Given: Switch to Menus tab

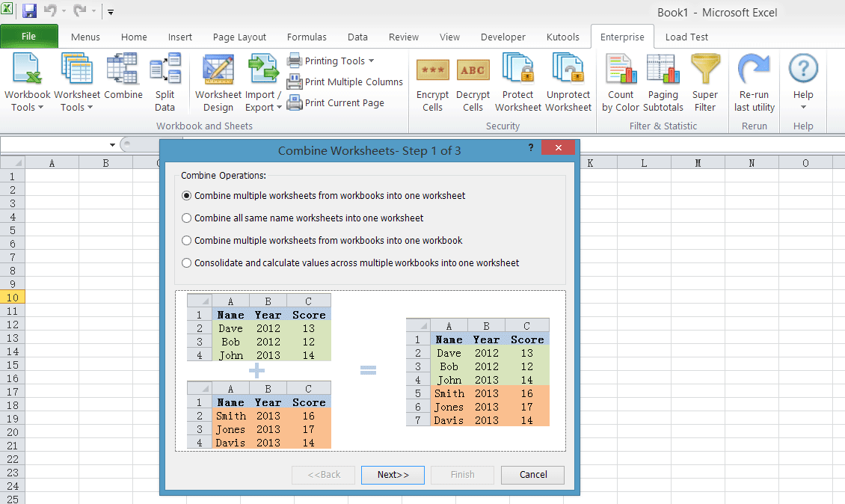Looking at the screenshot, I should [85, 37].
